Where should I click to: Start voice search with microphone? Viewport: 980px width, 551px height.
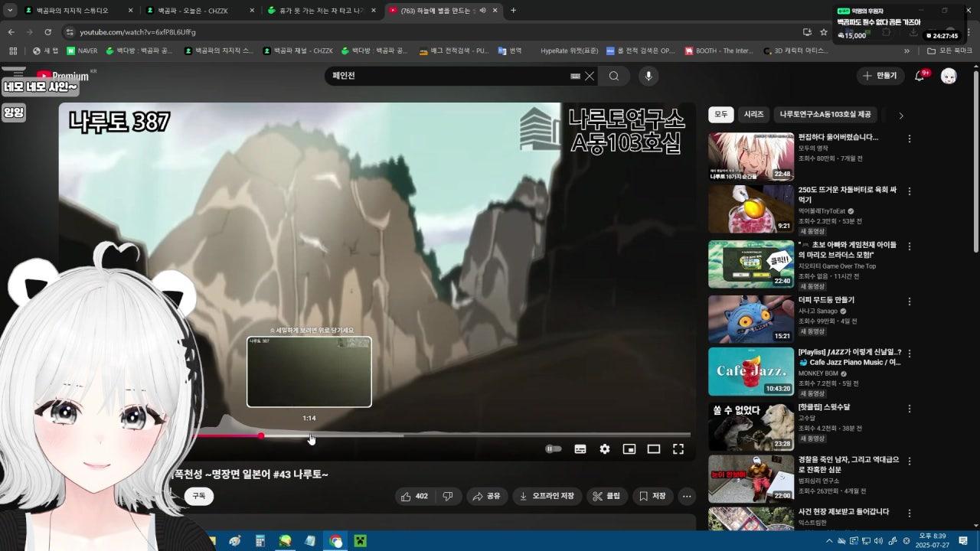coord(648,76)
